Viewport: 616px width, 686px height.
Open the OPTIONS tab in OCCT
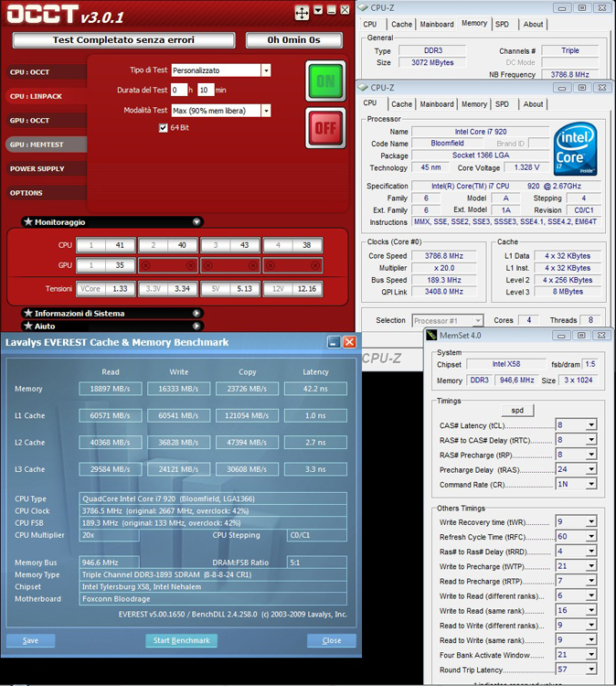[x=46, y=192]
